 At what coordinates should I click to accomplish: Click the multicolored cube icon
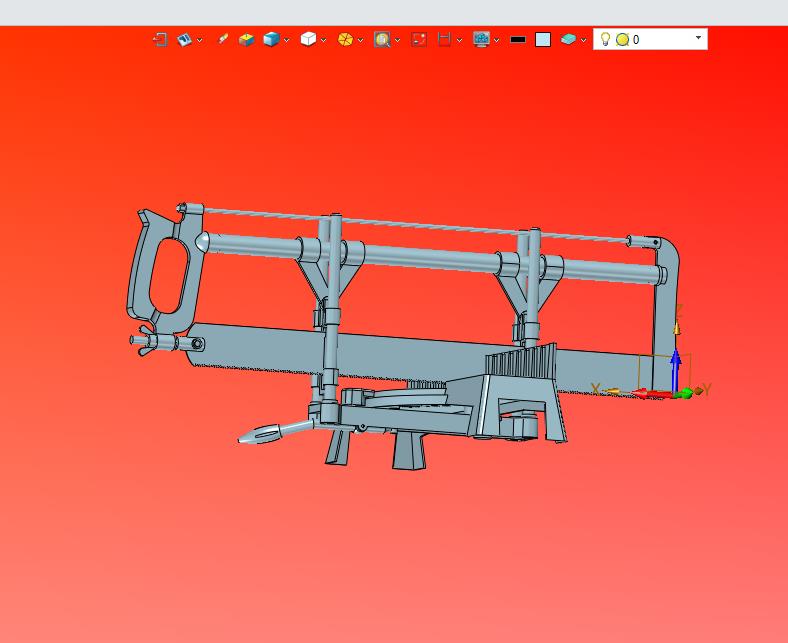coord(246,39)
